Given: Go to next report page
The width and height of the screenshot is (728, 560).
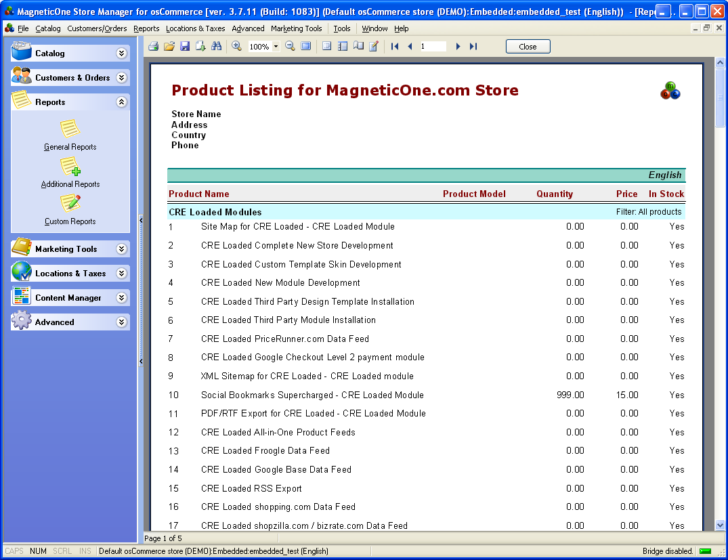Looking at the screenshot, I should 458,47.
